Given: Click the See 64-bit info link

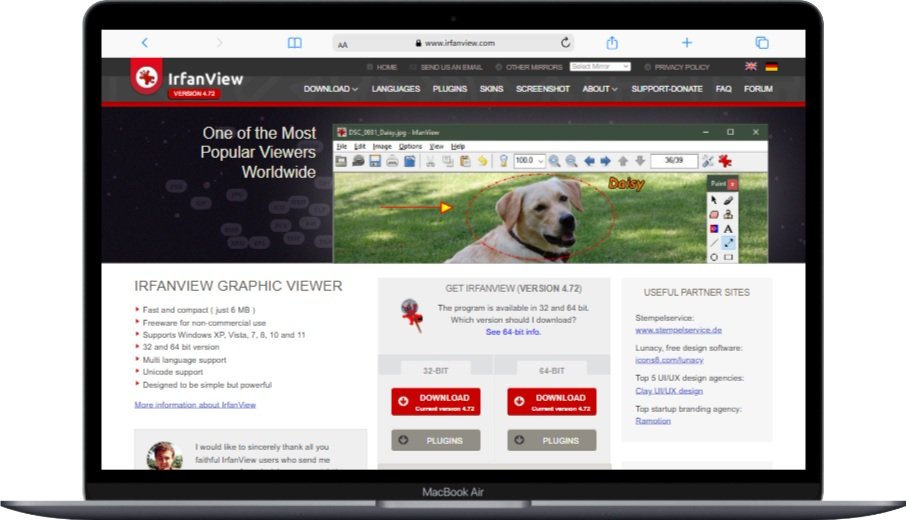Looking at the screenshot, I should 513,332.
